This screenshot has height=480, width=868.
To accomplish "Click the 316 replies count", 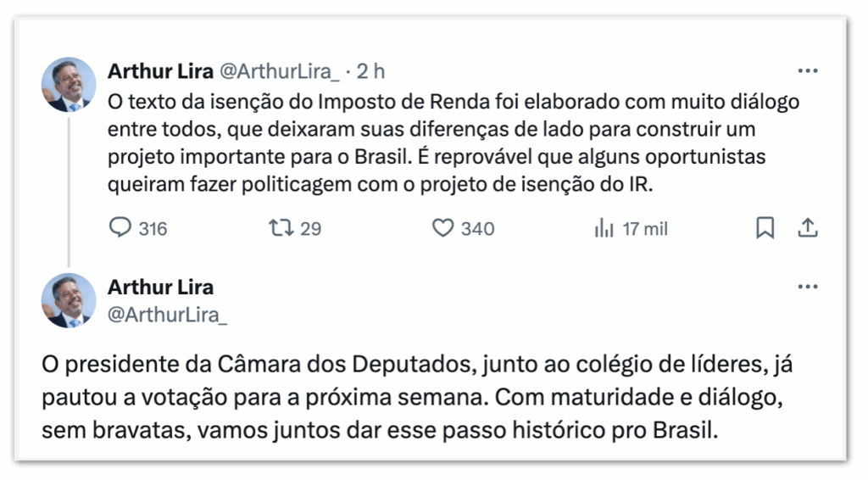I will [153, 228].
